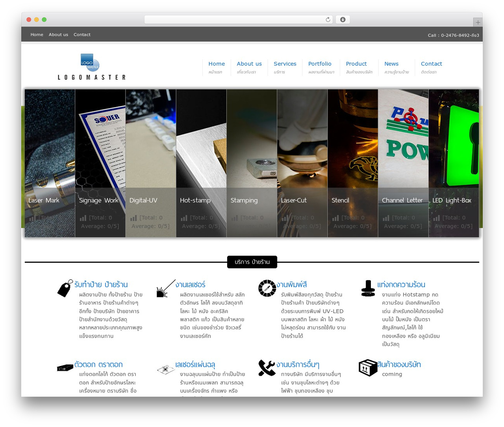Select the Channel Letter slider panel
Image resolution: width=504 pixels, height=427 pixels.
coord(403,163)
